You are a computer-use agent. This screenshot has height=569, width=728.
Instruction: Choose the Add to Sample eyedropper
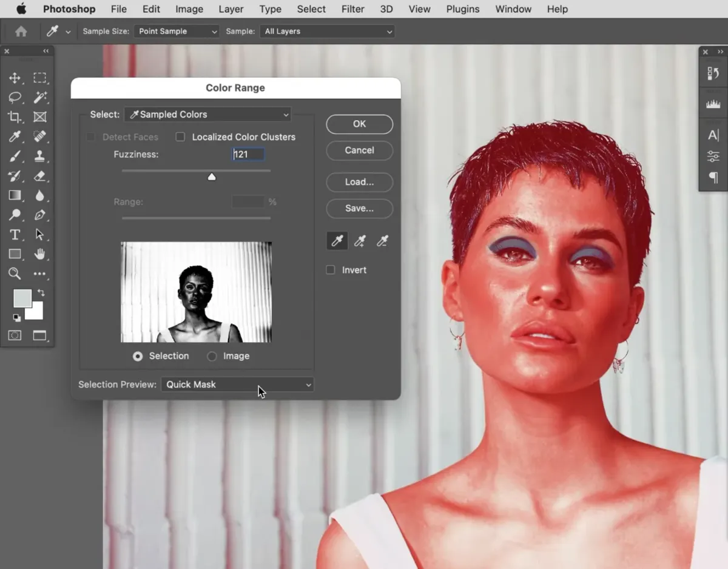(360, 240)
